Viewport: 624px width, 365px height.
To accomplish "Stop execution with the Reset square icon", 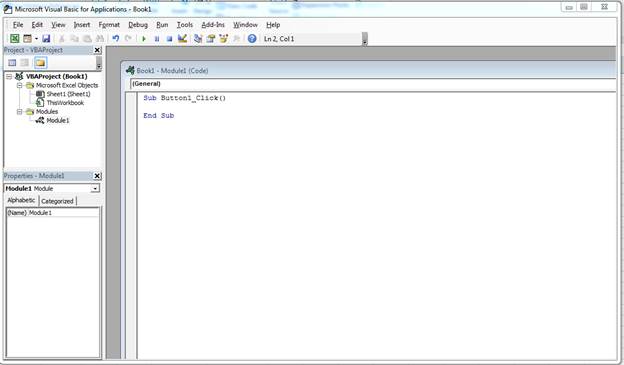I will tap(169, 39).
